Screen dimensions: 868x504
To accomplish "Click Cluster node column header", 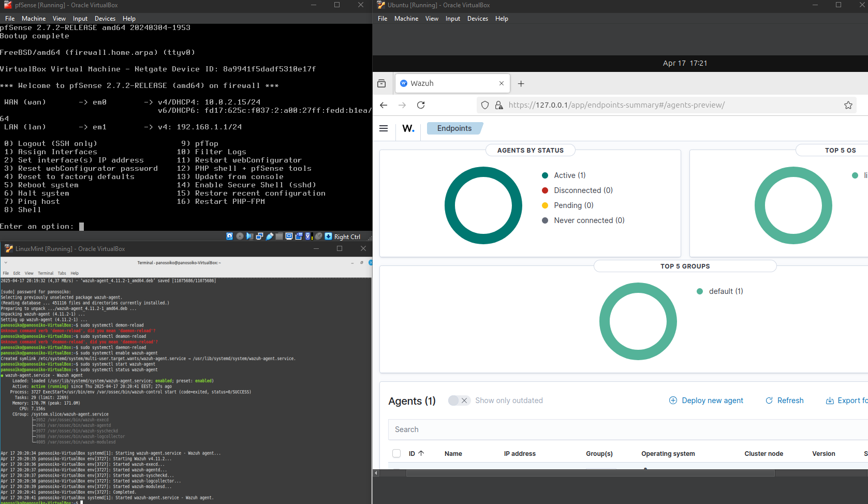I will click(764, 453).
